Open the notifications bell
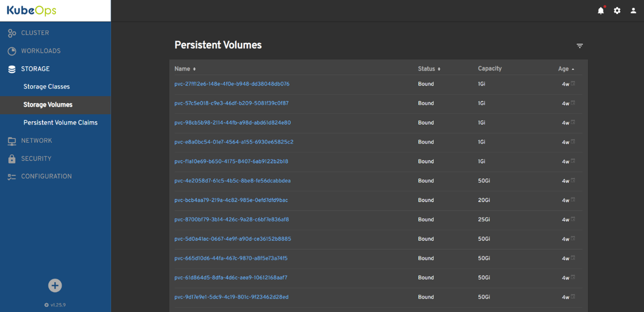 (x=601, y=10)
